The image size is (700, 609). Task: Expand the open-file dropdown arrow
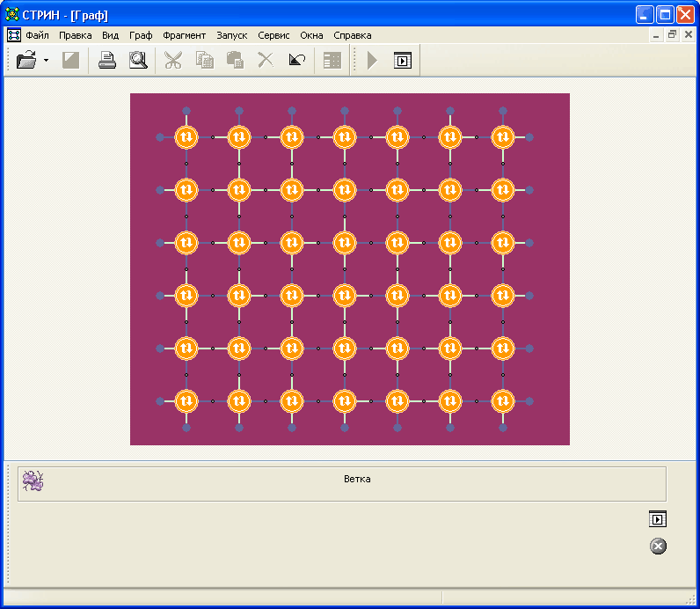[x=46, y=60]
